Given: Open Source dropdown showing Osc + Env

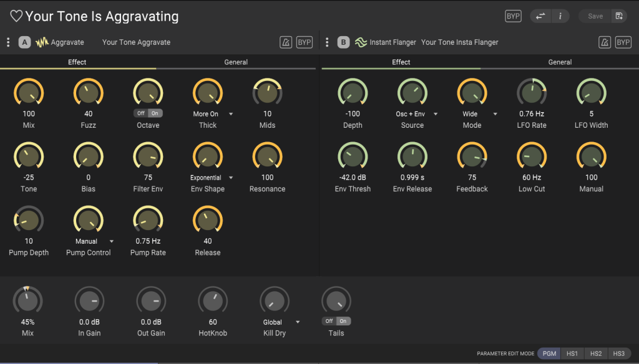Looking at the screenshot, I should pyautogui.click(x=416, y=114).
